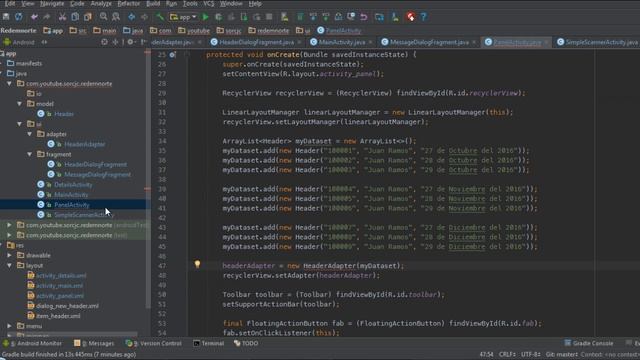This screenshot has height=360, width=640.
Task: Switch to HeaderDialogFragment.java tab
Action: [256, 42]
